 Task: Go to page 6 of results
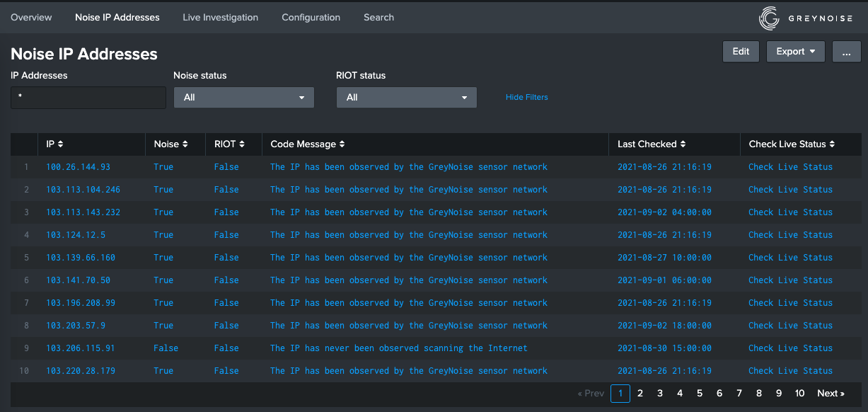(x=719, y=394)
